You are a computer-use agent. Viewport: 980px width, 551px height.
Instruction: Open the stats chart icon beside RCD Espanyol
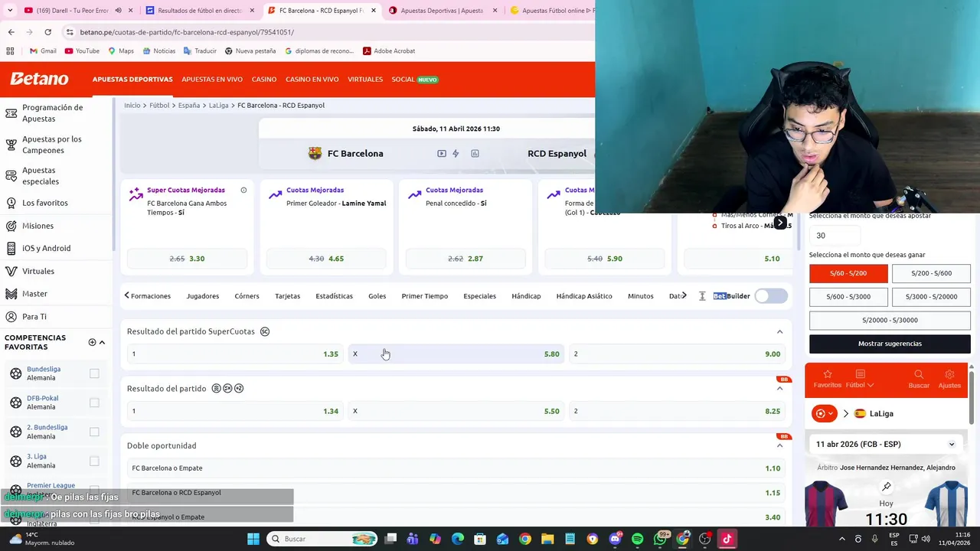[475, 154]
